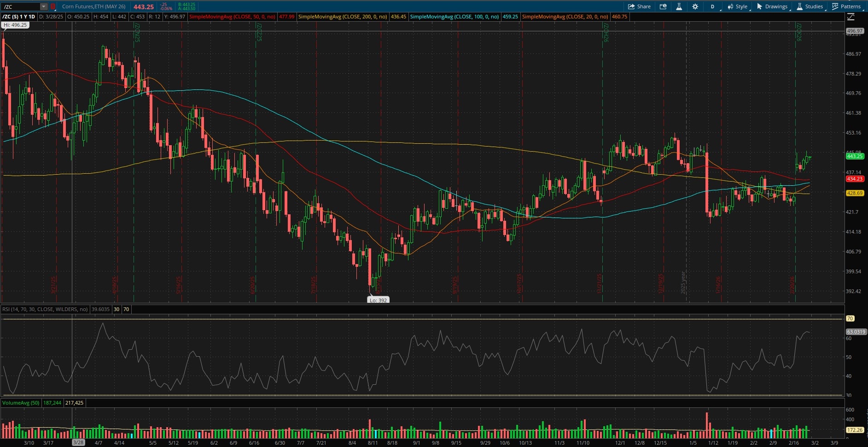Open the Studies menu
Viewport: 868px width, 447px height.
click(810, 6)
